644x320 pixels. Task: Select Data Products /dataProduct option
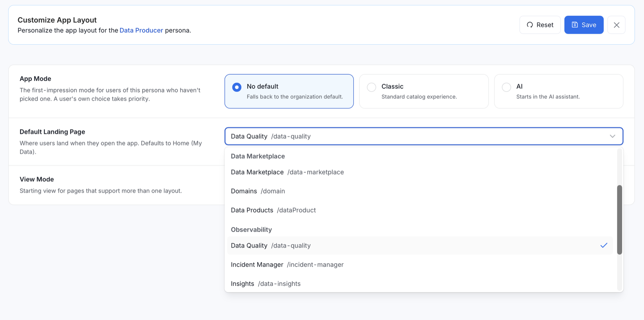point(420,210)
